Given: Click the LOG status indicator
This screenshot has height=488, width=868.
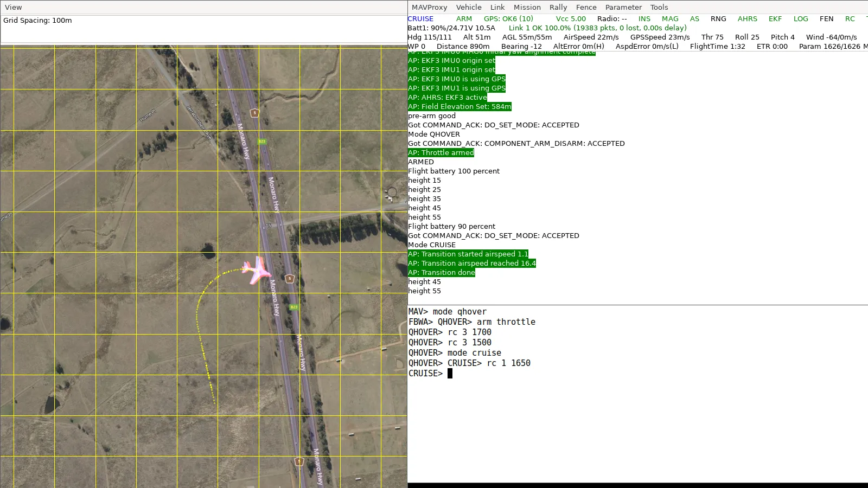Looking at the screenshot, I should pyautogui.click(x=801, y=18).
